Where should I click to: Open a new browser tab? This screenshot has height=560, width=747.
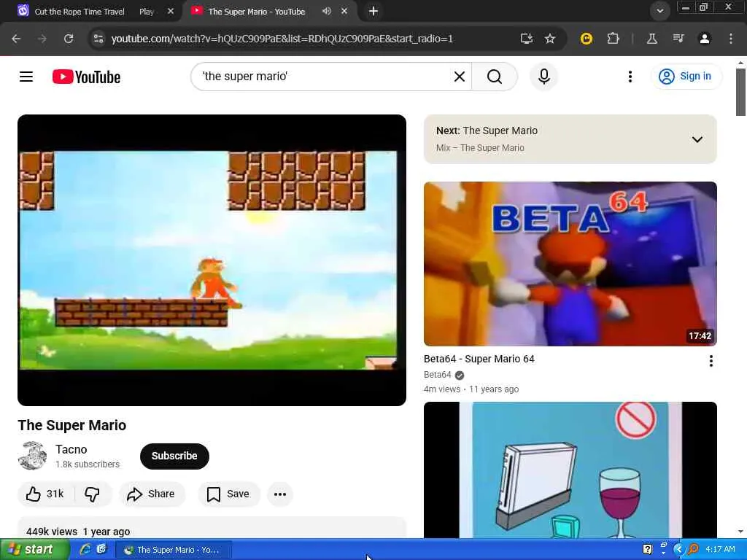click(x=373, y=11)
